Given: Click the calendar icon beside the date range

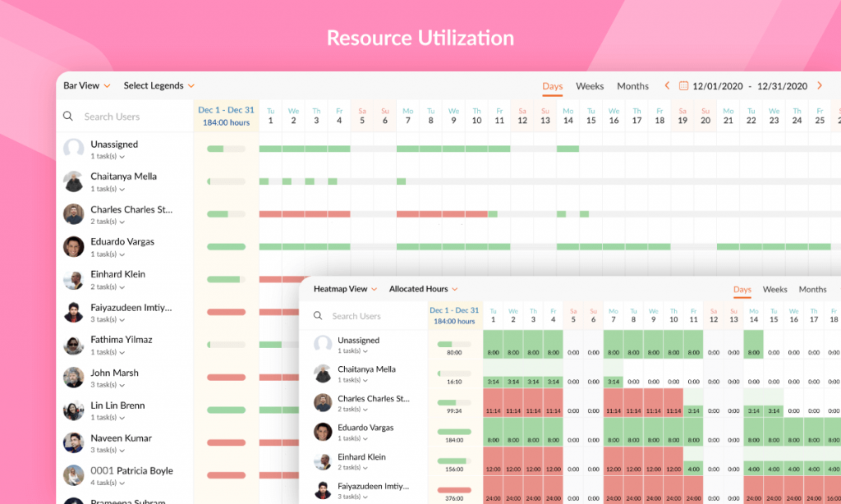Looking at the screenshot, I should (684, 85).
